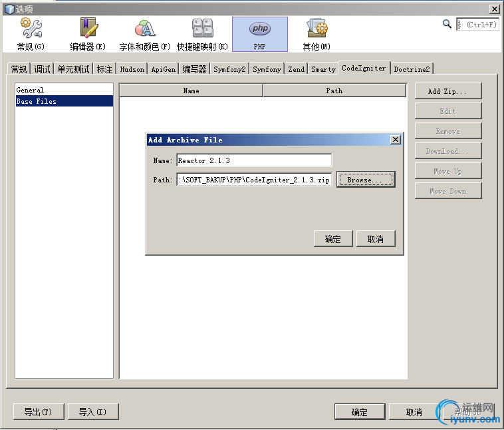Open the 编辑器 editor options category
The width and height of the screenshot is (504, 430).
88,34
